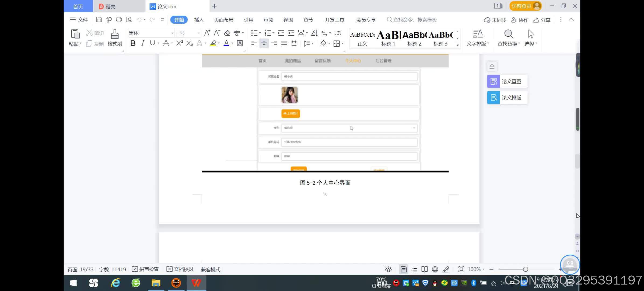Viewport: 644px width, 291px height.
Task: Click 拼写检查 in status bar
Action: coord(145,269)
